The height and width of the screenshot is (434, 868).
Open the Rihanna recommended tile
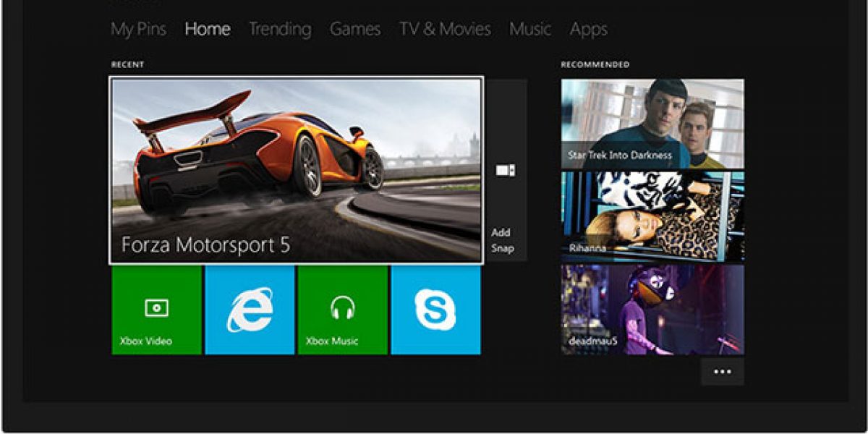(652, 216)
